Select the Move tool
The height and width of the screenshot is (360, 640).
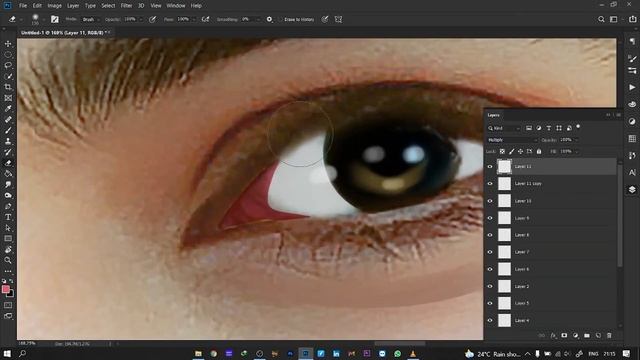pyautogui.click(x=8, y=44)
